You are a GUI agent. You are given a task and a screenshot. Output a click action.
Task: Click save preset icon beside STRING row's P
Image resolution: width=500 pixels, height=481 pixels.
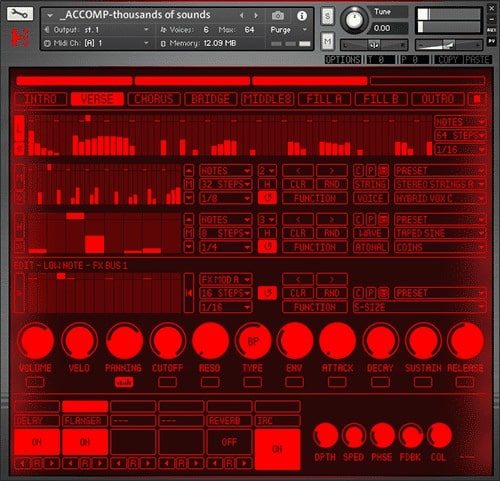coord(383,171)
